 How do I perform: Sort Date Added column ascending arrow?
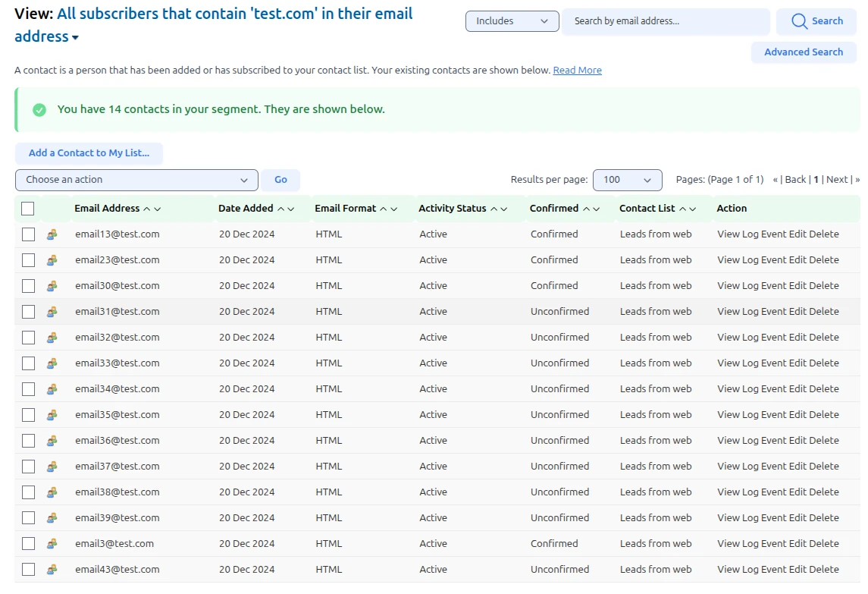point(280,209)
